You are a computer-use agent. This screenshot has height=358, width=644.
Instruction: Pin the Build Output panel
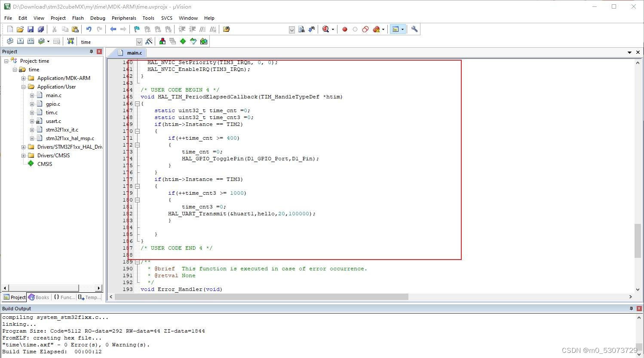(x=631, y=309)
